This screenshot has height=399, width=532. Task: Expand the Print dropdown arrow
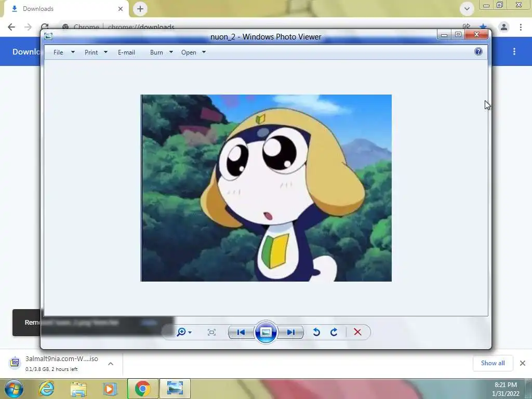(x=105, y=52)
